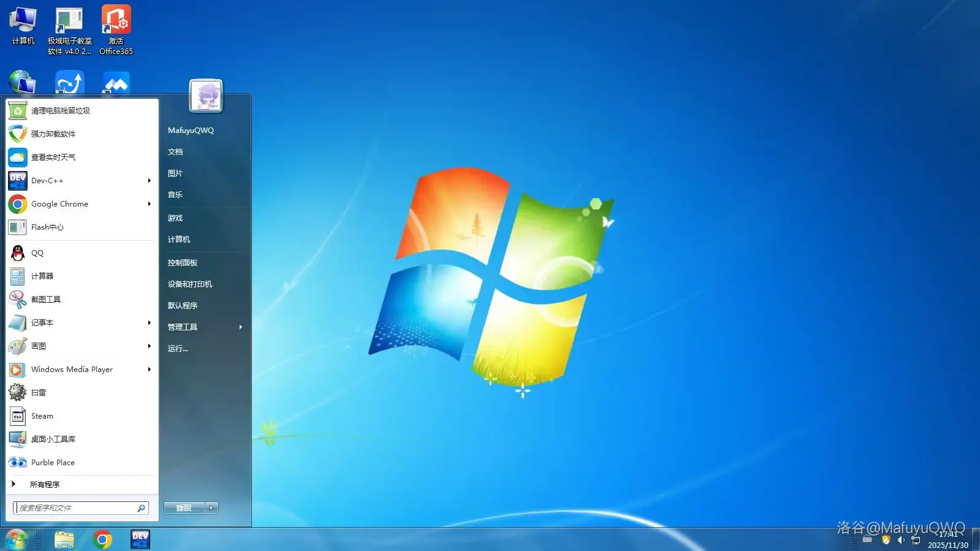
Task: Open Dev-C++ from the taskbar
Action: pos(140,539)
